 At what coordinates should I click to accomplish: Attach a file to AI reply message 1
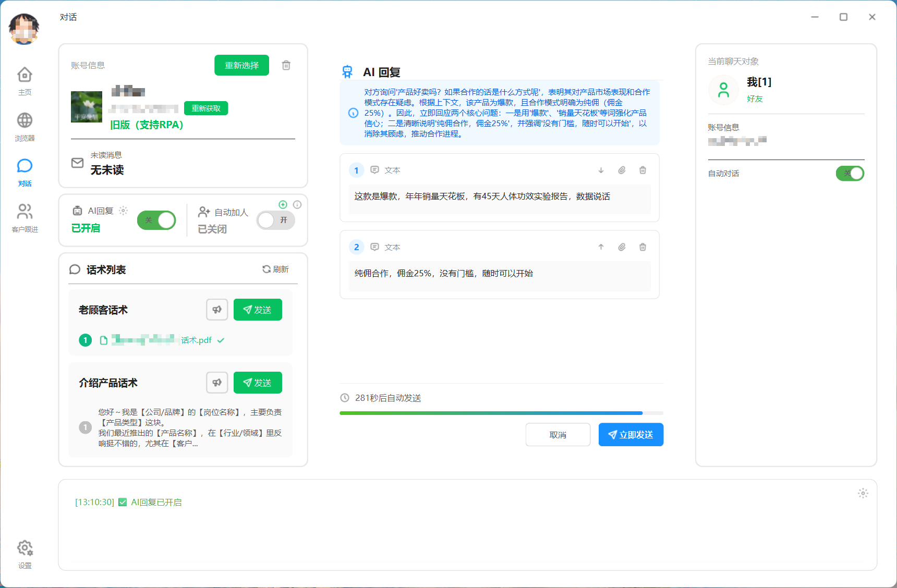coord(622,170)
